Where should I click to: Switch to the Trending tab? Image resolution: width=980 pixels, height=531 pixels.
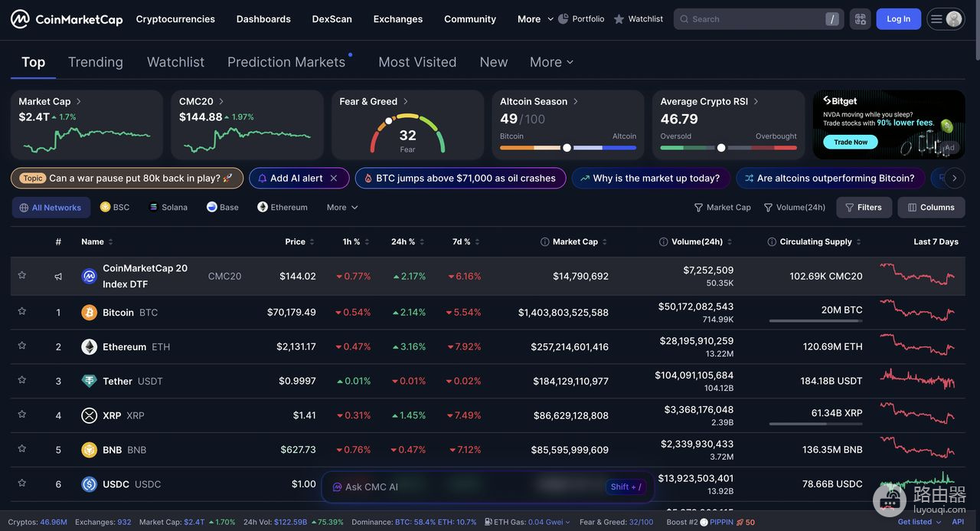pyautogui.click(x=96, y=62)
